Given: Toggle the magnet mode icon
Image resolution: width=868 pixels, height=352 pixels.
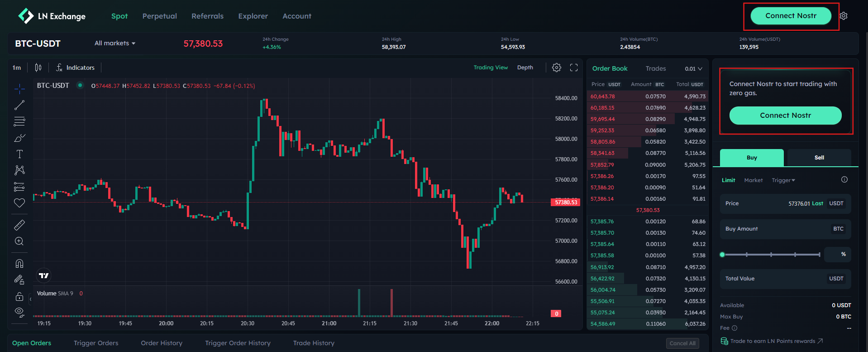Looking at the screenshot, I should pos(19,263).
